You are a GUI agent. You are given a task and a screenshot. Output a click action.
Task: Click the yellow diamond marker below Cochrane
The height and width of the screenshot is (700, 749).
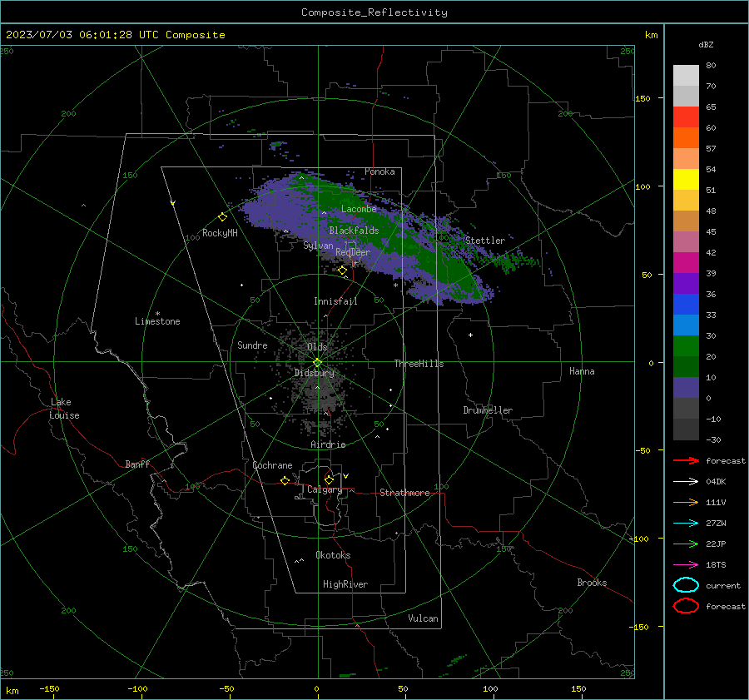[285, 480]
